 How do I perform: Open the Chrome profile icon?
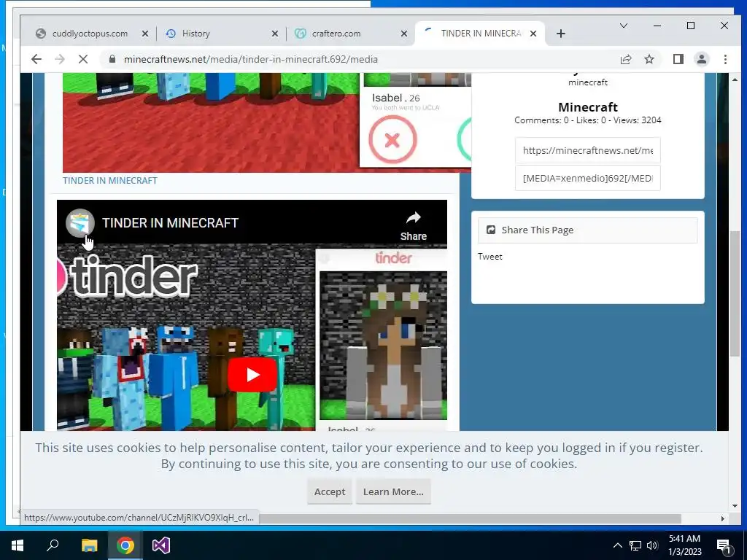click(x=701, y=59)
